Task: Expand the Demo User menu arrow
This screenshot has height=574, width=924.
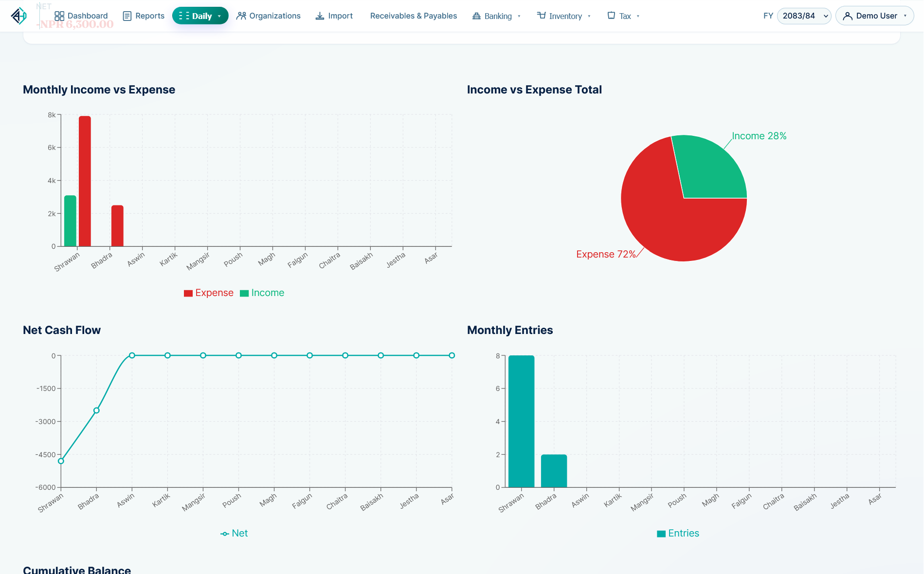Action: click(905, 16)
